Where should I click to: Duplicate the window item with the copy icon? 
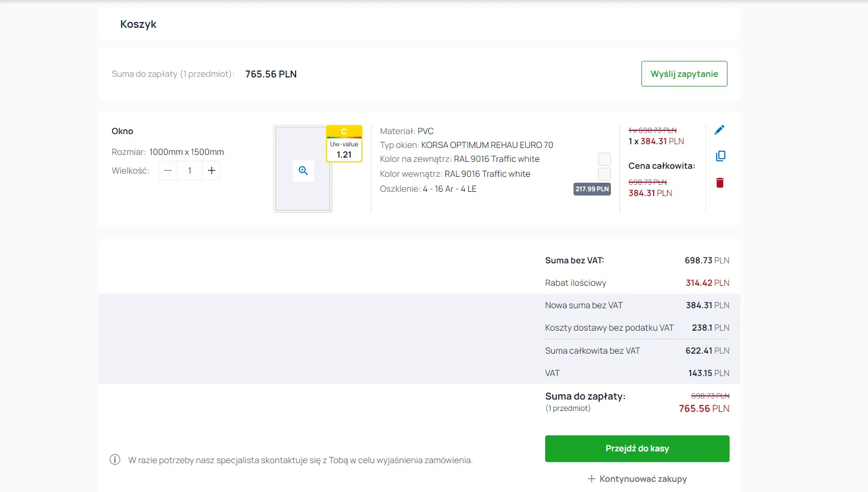pyautogui.click(x=720, y=156)
